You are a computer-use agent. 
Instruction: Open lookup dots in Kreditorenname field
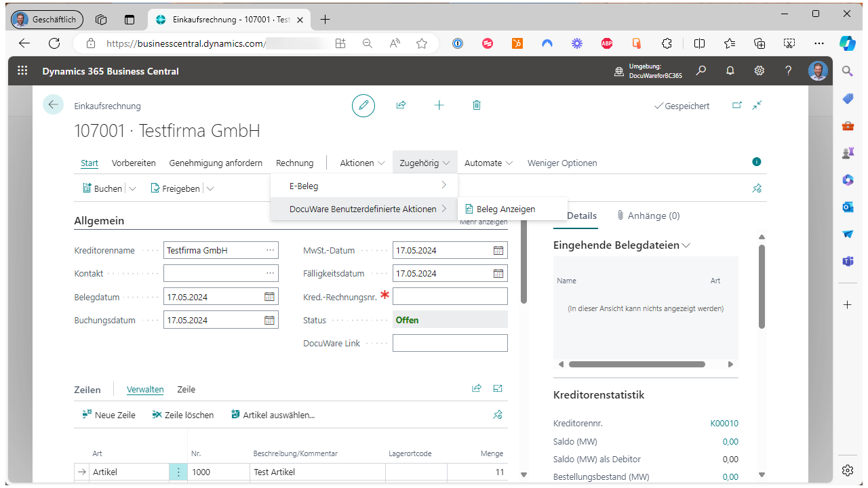click(271, 250)
